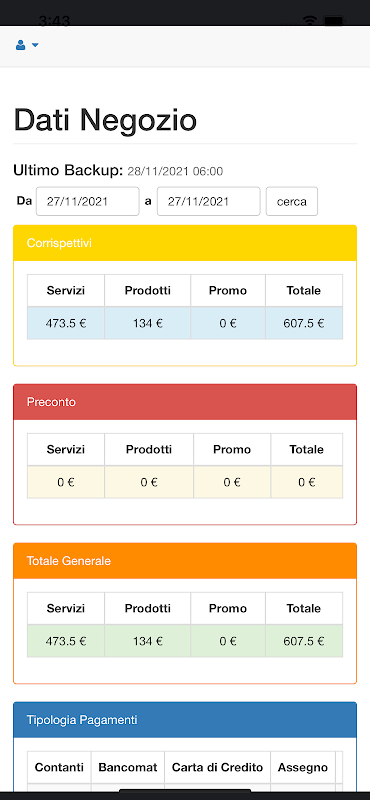Open the user account icon menu
This screenshot has width=370, height=800.
(20, 45)
